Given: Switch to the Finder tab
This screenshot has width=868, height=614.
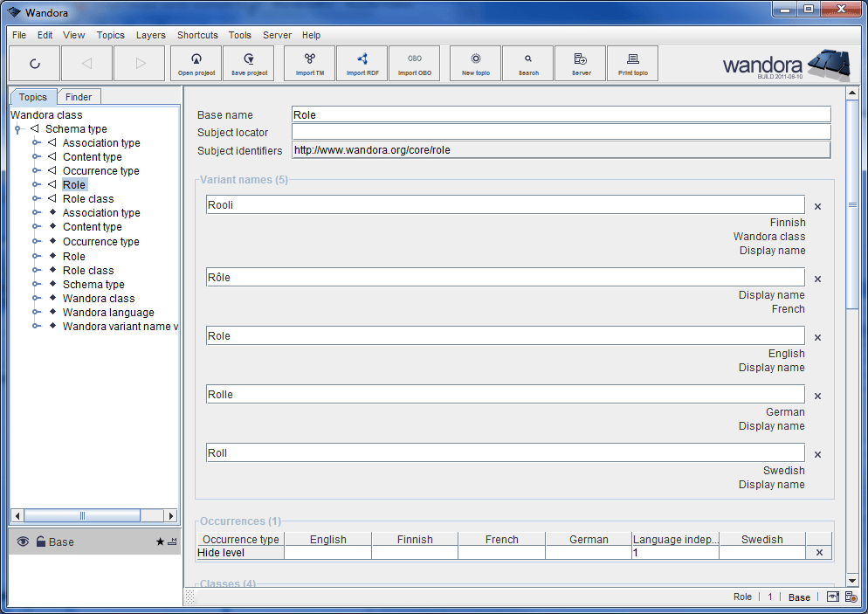Looking at the screenshot, I should pyautogui.click(x=79, y=96).
